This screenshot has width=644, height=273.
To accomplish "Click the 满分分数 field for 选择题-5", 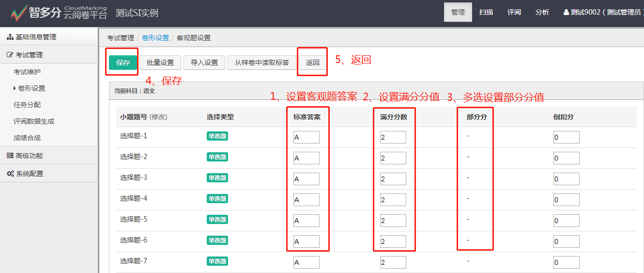I will (x=393, y=221).
